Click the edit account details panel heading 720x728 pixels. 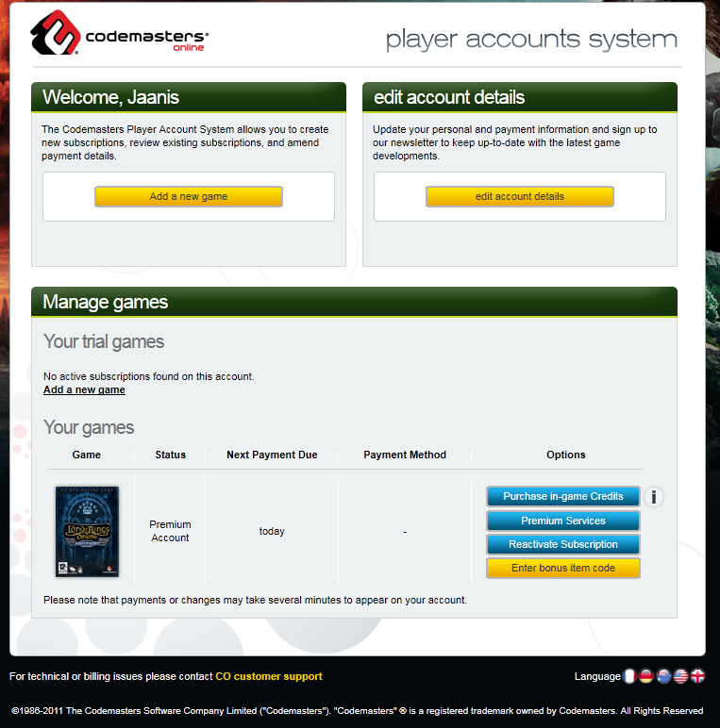click(x=449, y=97)
